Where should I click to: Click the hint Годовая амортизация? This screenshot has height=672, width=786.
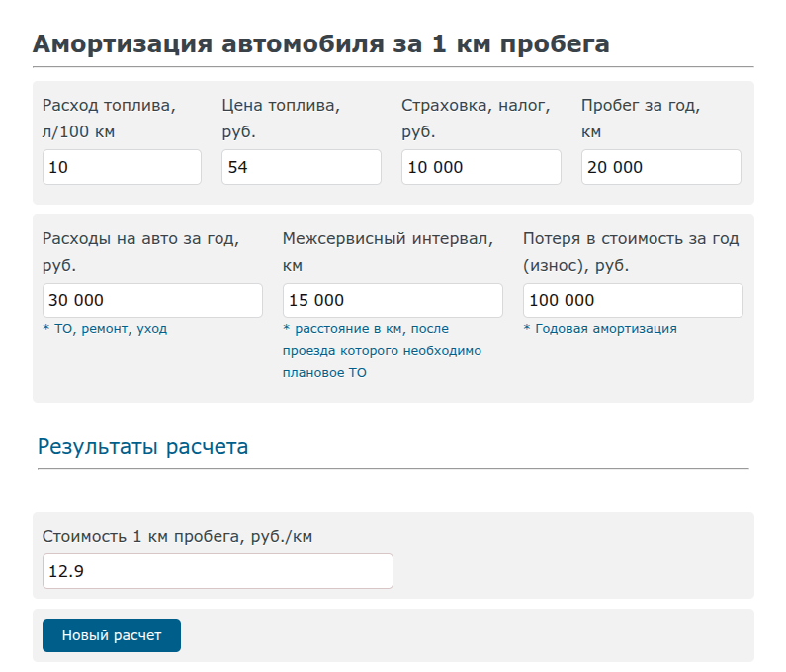pos(600,329)
